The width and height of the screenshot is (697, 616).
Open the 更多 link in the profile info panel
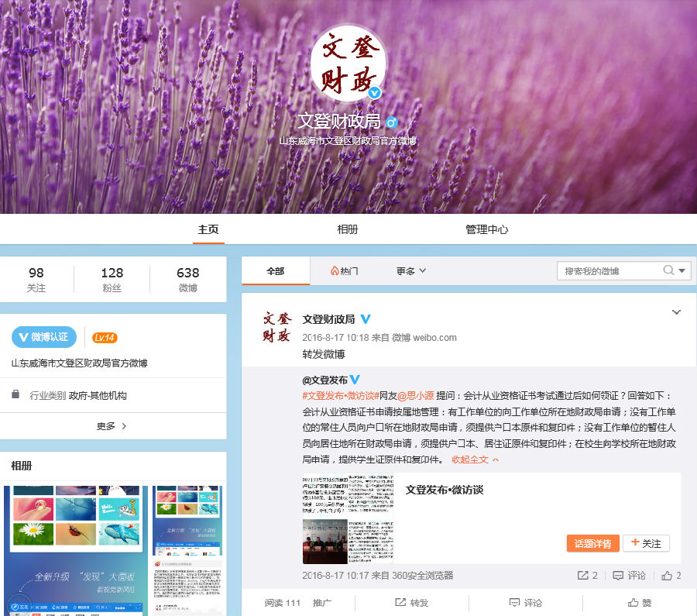107,425
